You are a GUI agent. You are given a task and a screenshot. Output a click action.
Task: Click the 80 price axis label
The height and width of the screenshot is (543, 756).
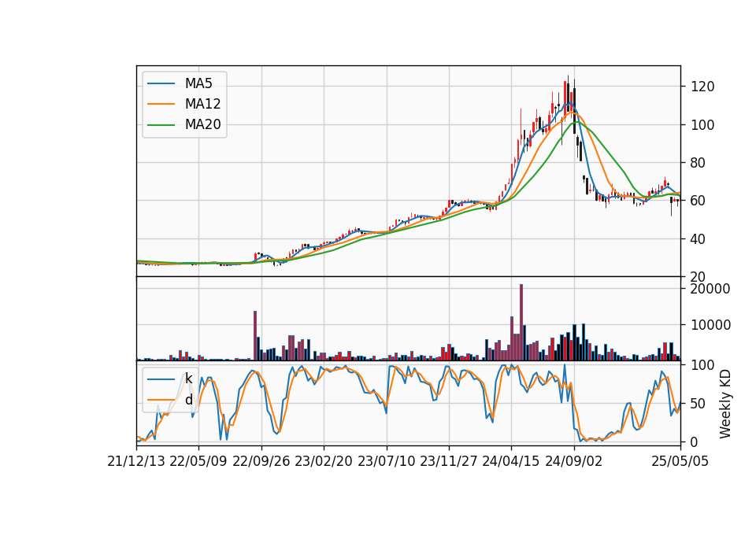(x=699, y=163)
